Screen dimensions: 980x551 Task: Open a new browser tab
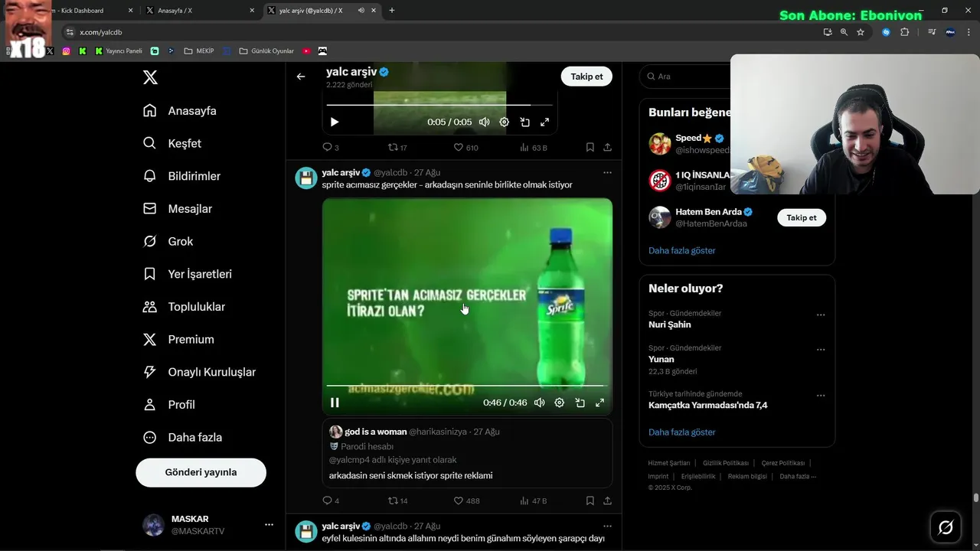pyautogui.click(x=392, y=11)
